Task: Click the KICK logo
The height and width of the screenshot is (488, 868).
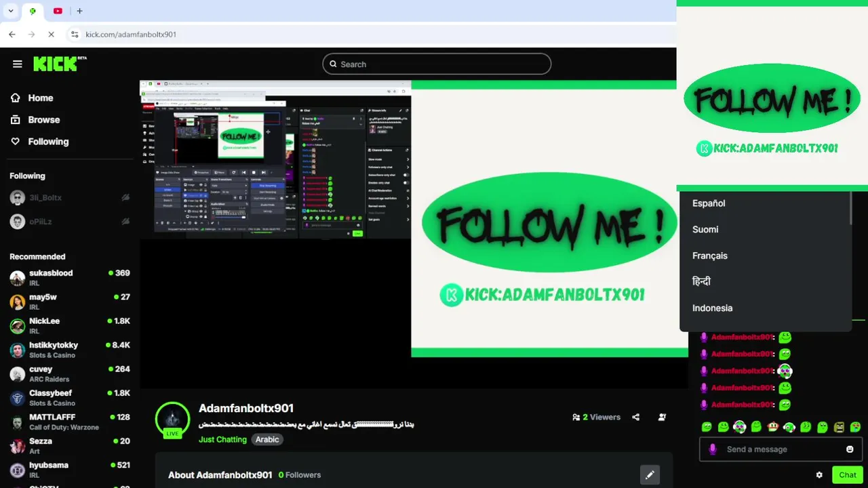Action: click(60, 63)
